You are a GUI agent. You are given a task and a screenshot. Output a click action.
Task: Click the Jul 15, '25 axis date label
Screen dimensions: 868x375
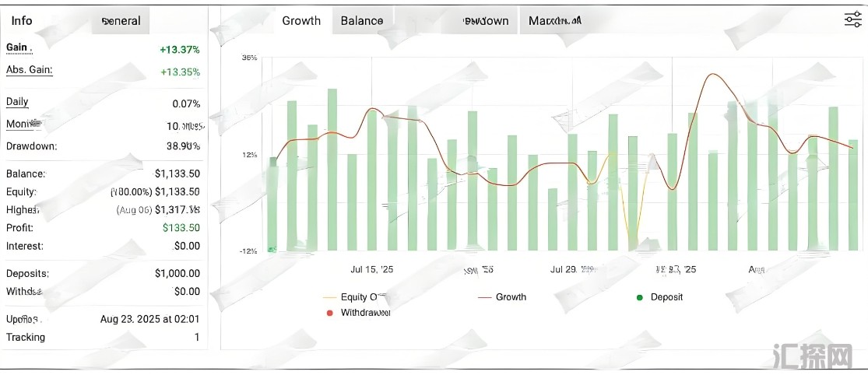[x=373, y=270]
